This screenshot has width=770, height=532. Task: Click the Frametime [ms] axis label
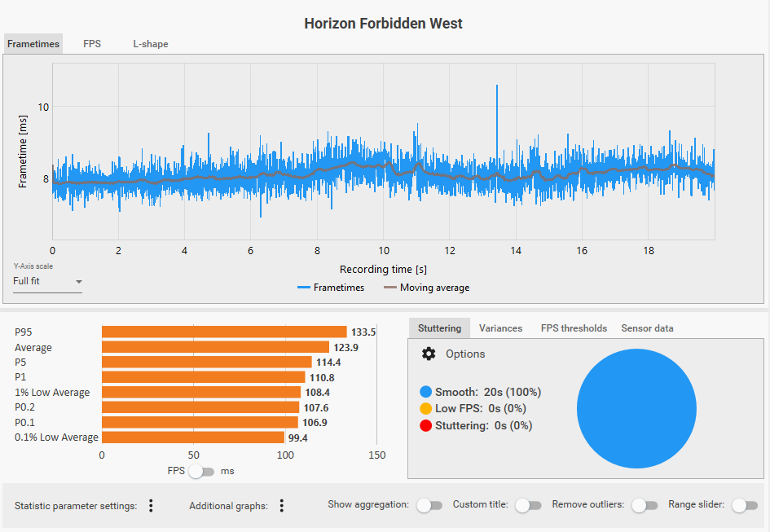coord(23,152)
